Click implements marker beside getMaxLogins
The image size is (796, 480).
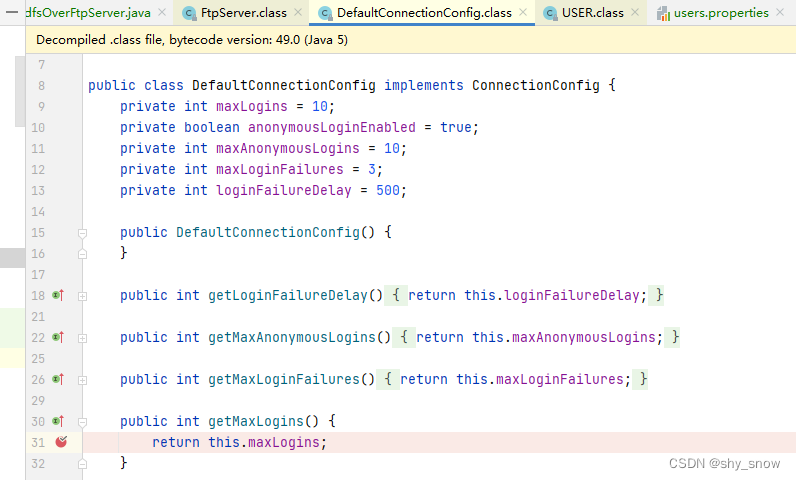pyautogui.click(x=58, y=422)
